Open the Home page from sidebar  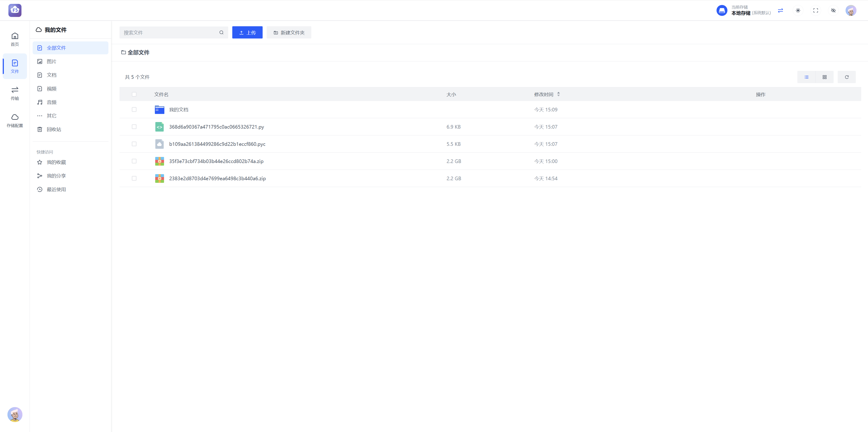(x=15, y=39)
